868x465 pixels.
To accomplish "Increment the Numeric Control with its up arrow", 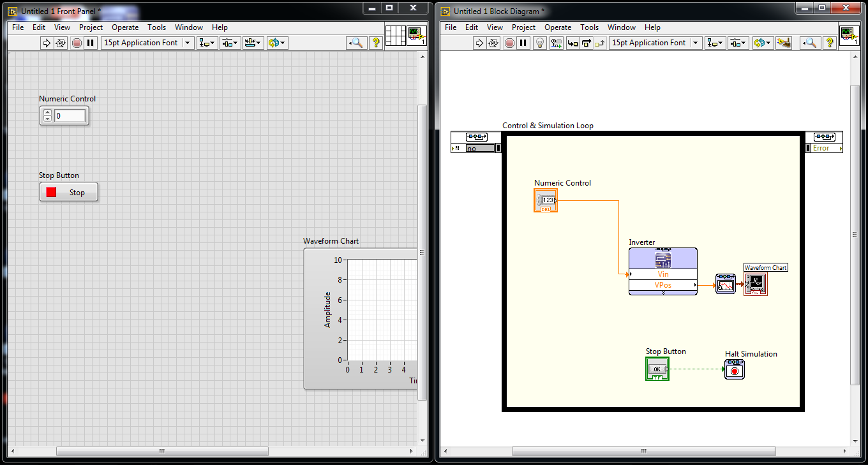I will click(x=47, y=112).
